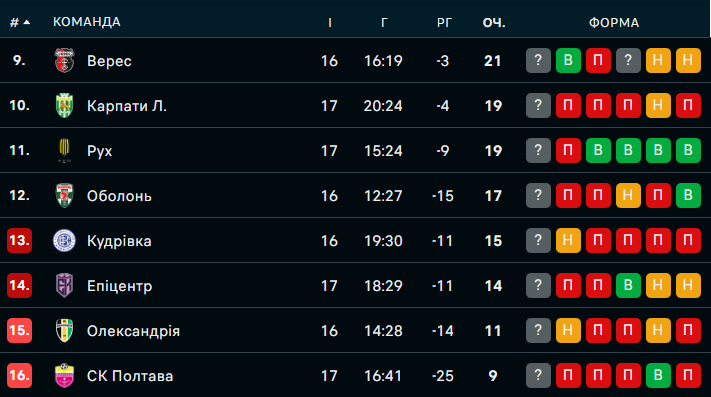Click Верес green В win form badge
The height and width of the screenshot is (397, 711).
568,60
